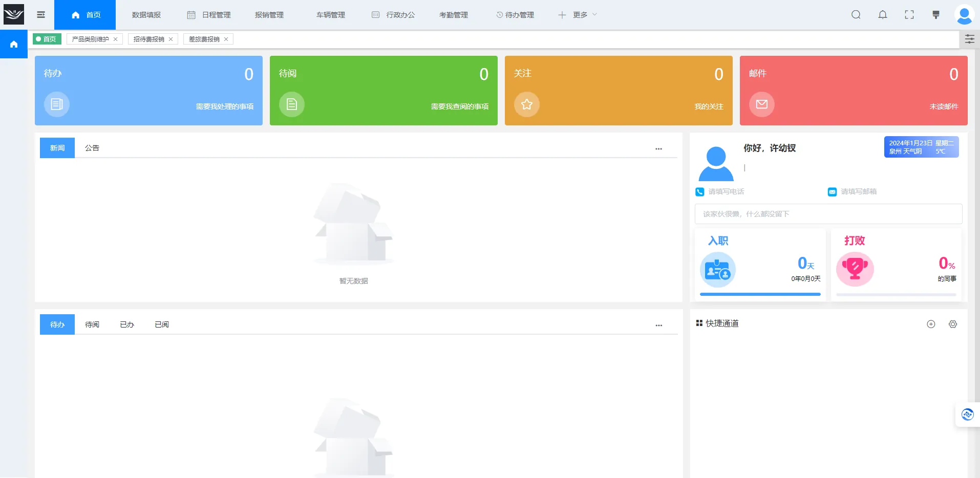Close the 差旅费报销 tab
The image size is (980, 478).
[x=226, y=39]
